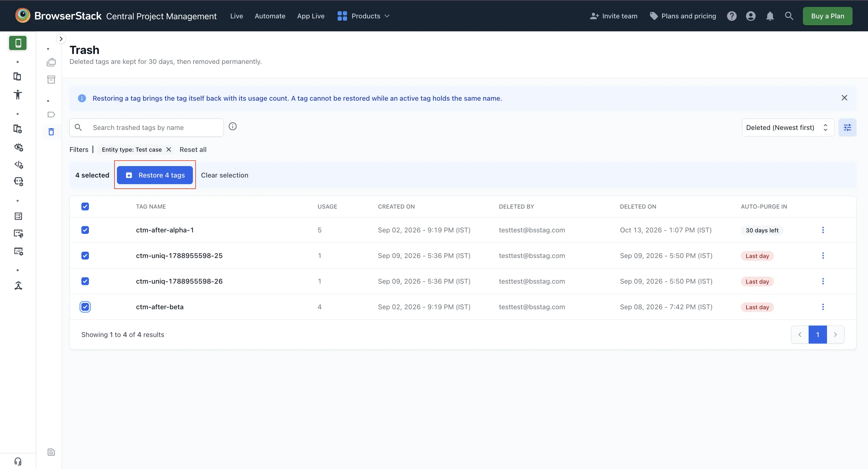Select the blue Trash icon in inner sidebar
This screenshot has height=469, width=868.
(51, 132)
